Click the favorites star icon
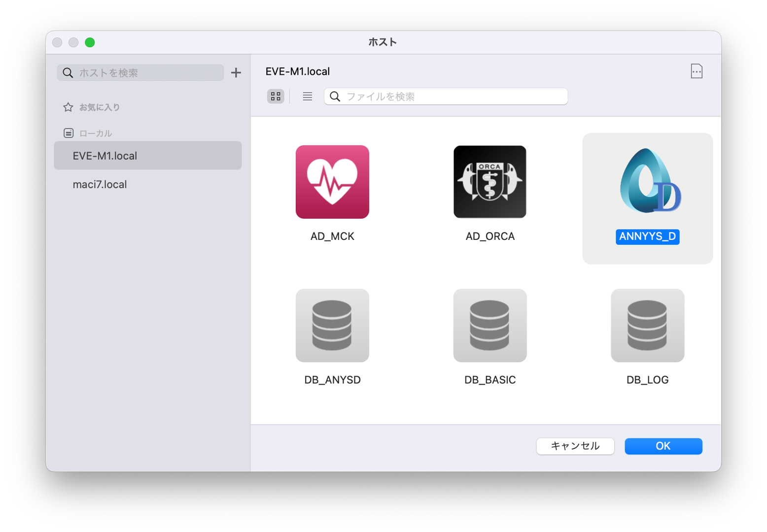767x532 pixels. 68,107
